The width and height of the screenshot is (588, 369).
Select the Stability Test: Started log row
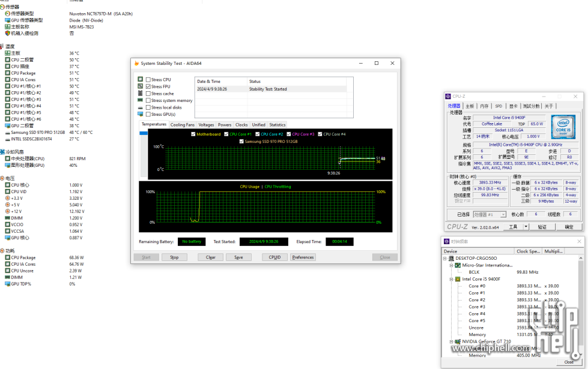pos(271,89)
